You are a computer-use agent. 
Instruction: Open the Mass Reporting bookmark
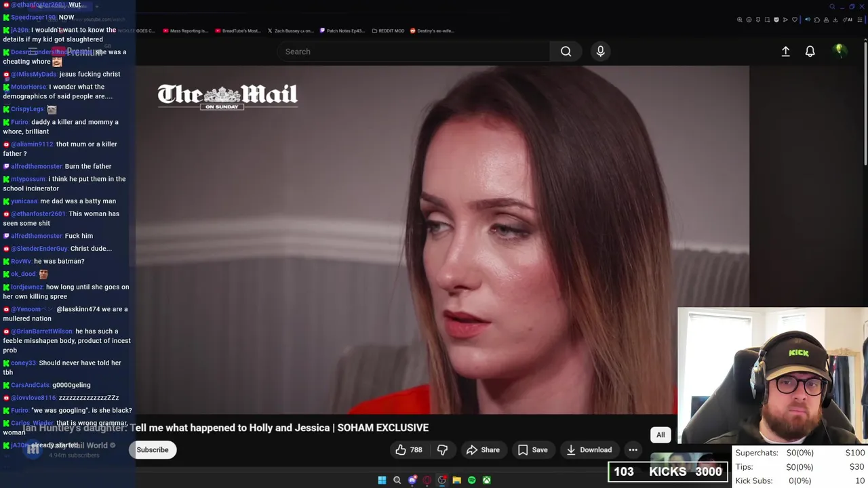coord(185,30)
